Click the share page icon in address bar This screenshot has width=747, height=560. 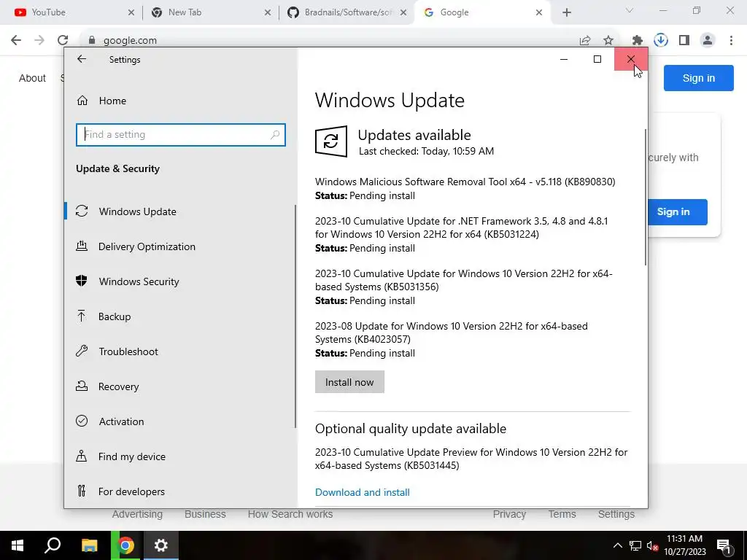(585, 41)
